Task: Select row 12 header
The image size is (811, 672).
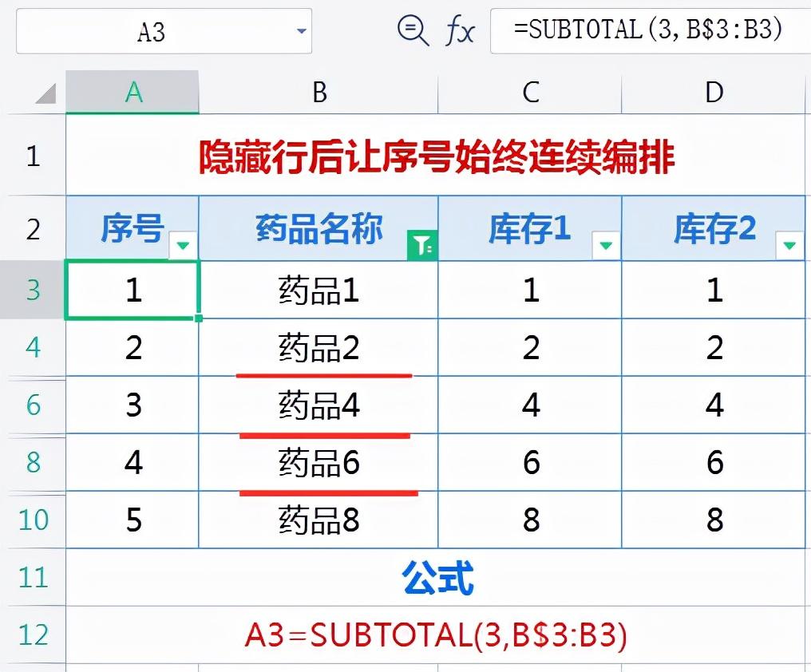Action: 33,634
